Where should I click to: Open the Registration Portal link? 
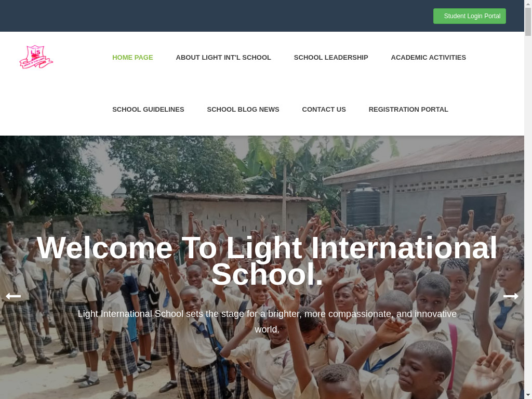pos(408,109)
